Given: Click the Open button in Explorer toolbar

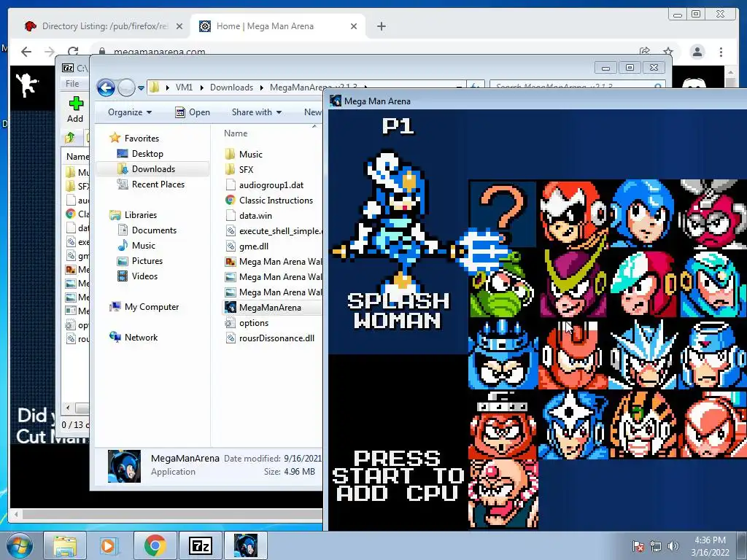Looking at the screenshot, I should (193, 112).
